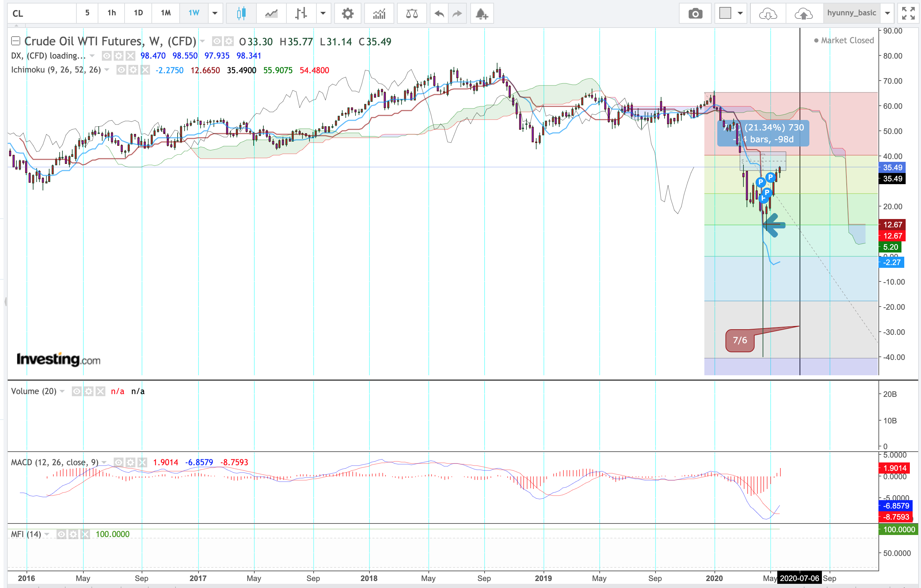Switch to the 1D timeframe
The image size is (921, 588).
[x=138, y=13]
